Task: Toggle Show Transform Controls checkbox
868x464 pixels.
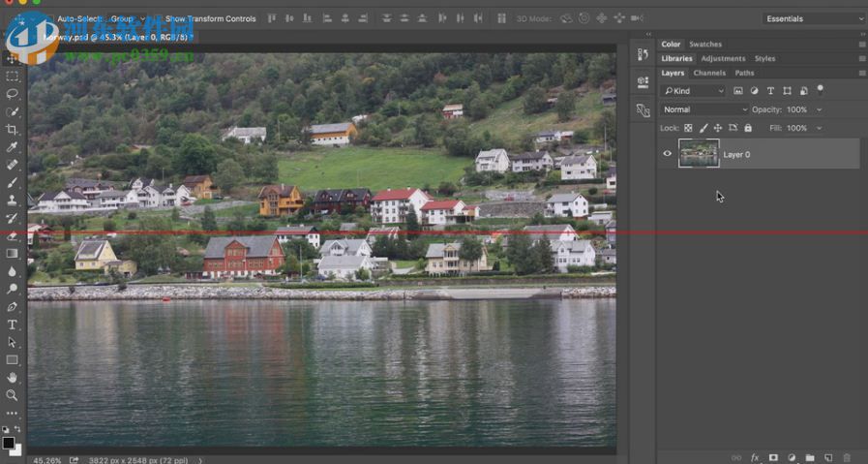Action: (x=158, y=18)
